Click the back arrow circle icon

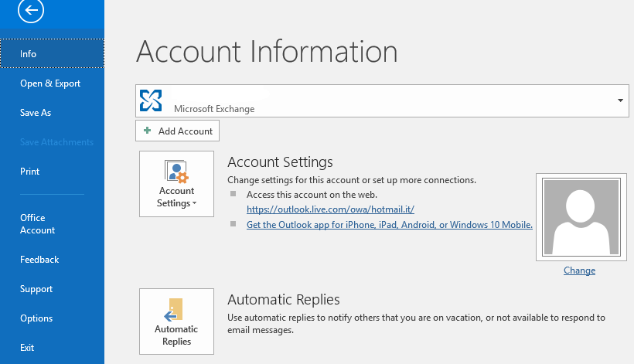[x=31, y=10]
